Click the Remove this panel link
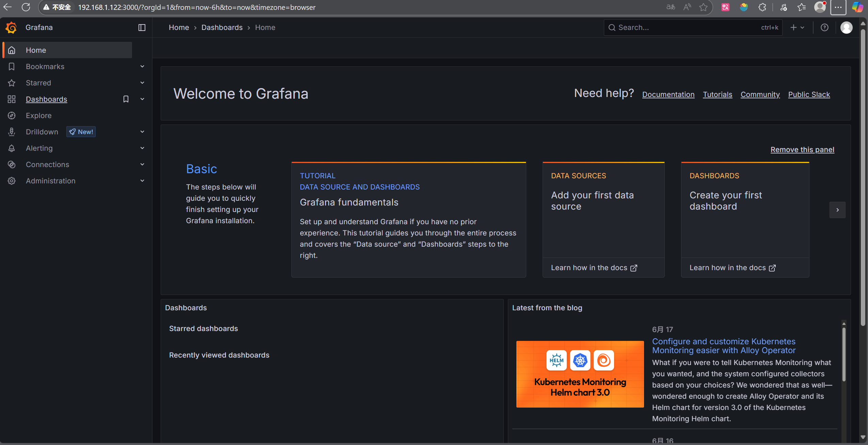This screenshot has height=445, width=868. [x=802, y=150]
